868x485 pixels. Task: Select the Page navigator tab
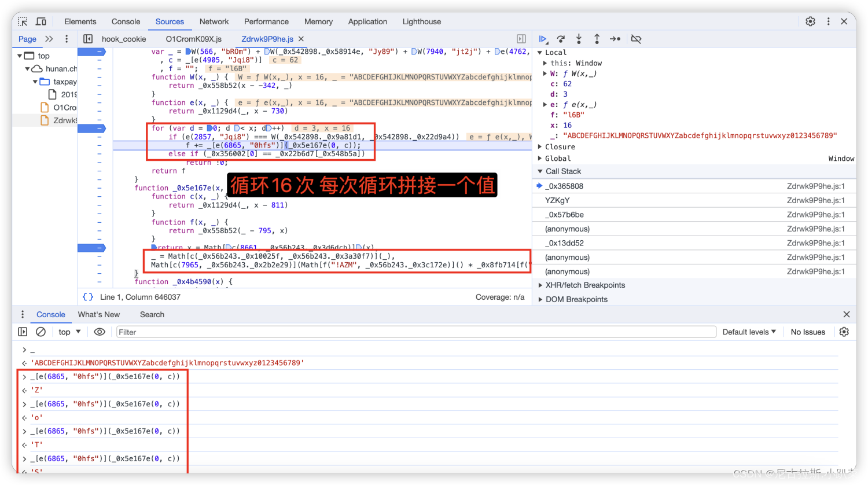[x=27, y=39]
